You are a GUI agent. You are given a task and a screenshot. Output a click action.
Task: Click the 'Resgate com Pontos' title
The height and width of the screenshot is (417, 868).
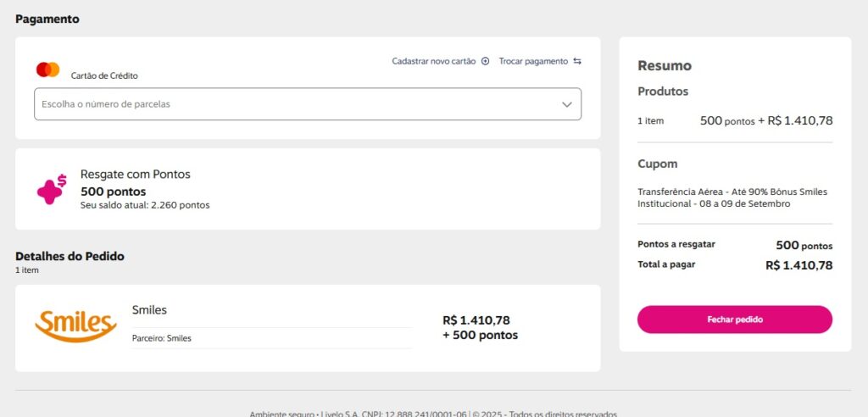pos(136,174)
